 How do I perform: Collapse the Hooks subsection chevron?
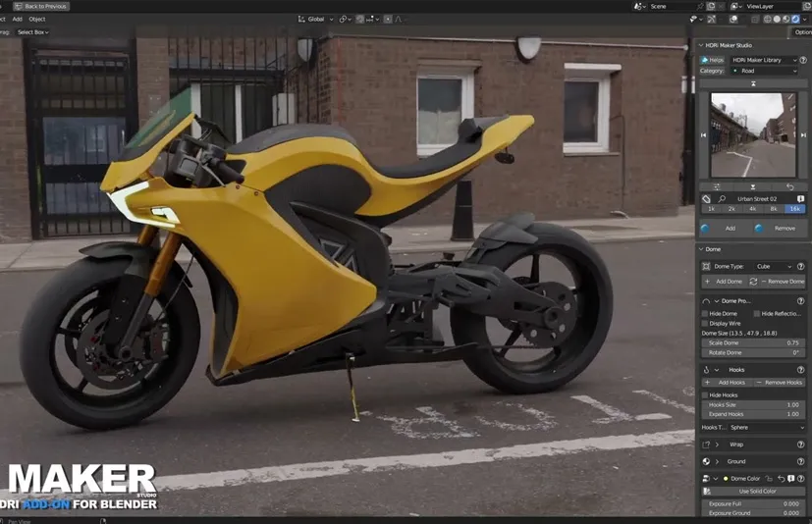coord(717,370)
